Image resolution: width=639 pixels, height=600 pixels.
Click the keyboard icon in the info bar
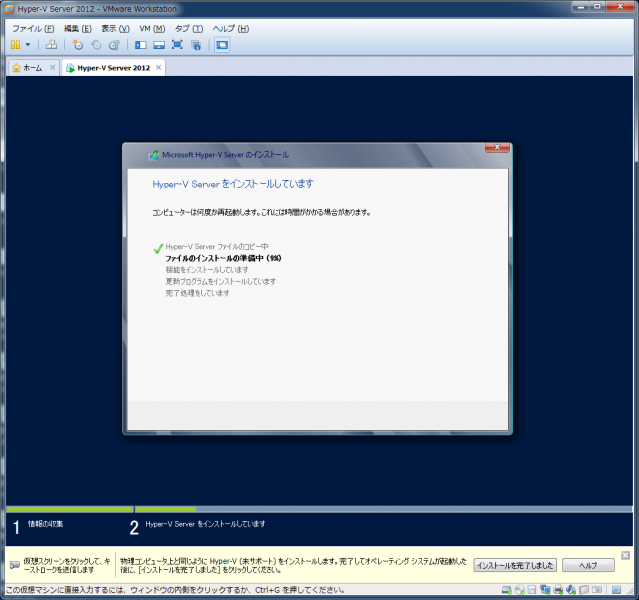point(15,565)
